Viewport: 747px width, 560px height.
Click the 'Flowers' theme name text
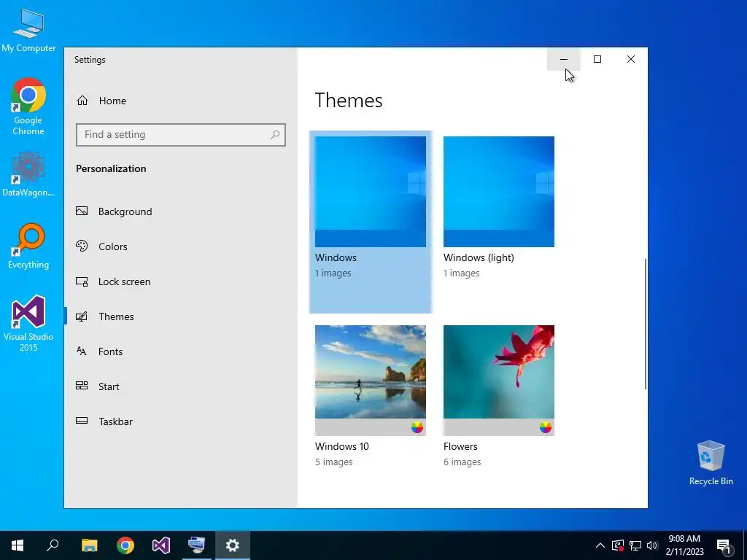click(x=460, y=447)
